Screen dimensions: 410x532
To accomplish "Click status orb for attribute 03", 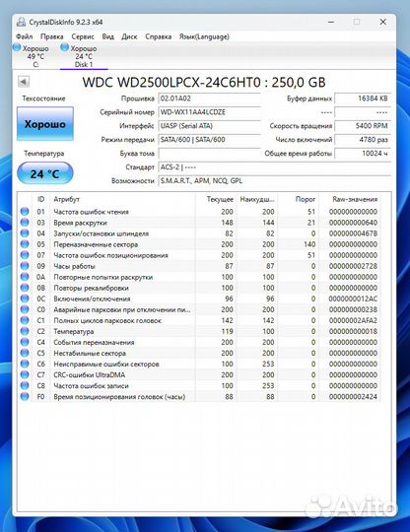I will (x=25, y=223).
